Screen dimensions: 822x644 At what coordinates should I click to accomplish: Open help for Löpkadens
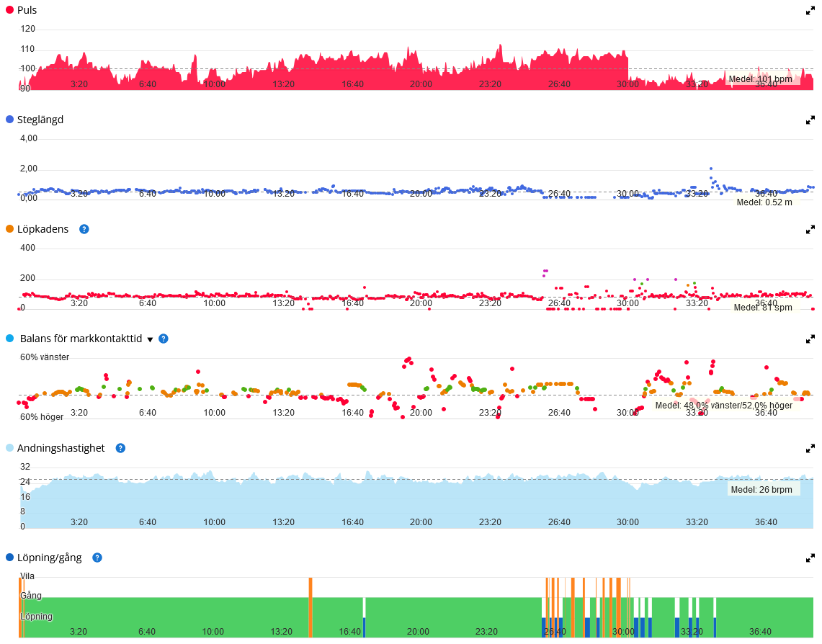point(84,229)
